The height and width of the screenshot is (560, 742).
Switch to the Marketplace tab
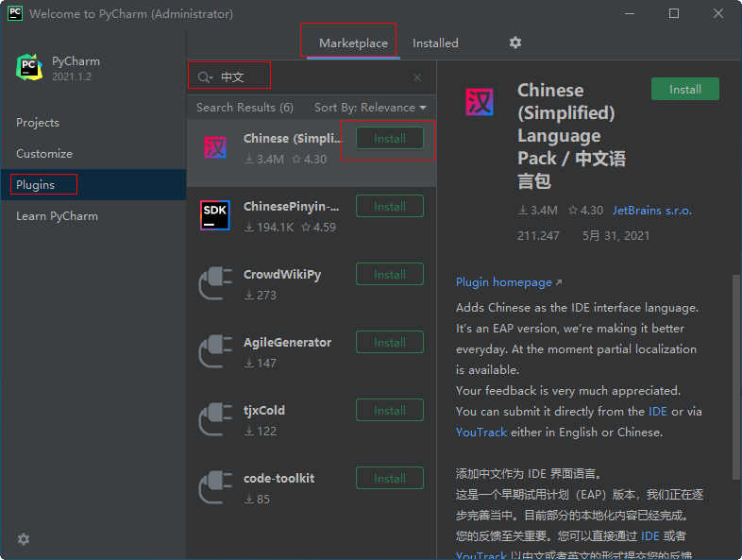(x=353, y=43)
